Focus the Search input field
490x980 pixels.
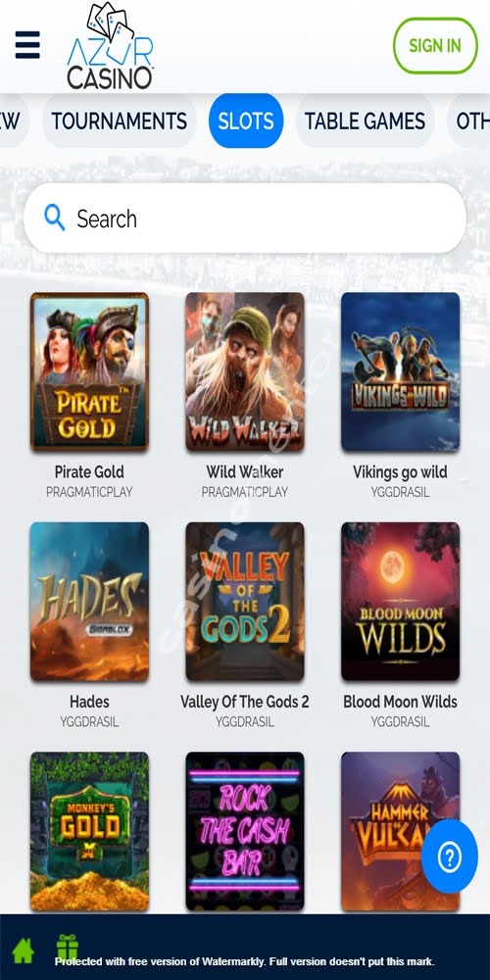[x=245, y=219]
